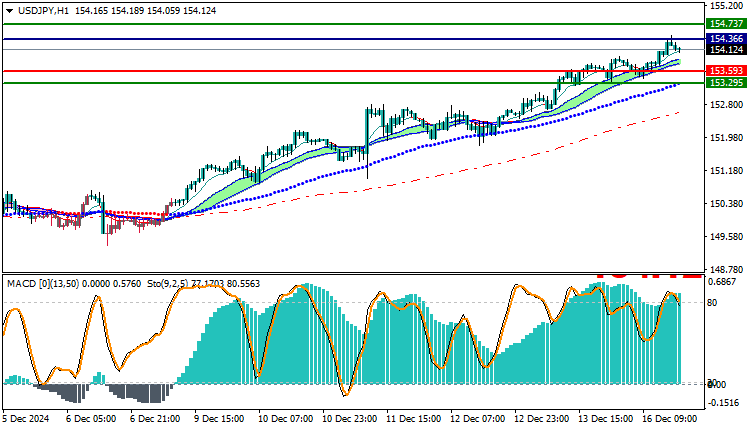Select the 154.366 blue price label

pos(727,39)
